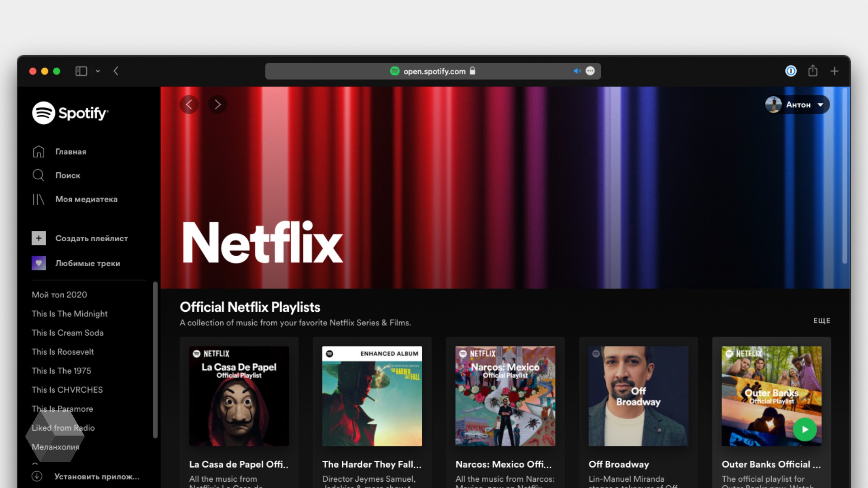868x488 pixels.
Task: Click the plus icon for Создать плейлист
Action: click(x=39, y=238)
